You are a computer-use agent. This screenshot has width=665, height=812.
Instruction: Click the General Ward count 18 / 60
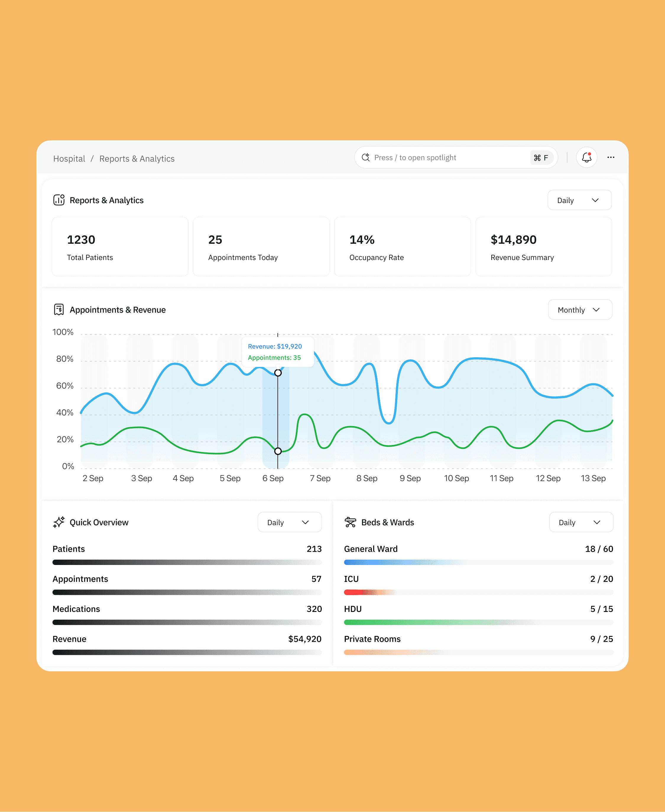point(599,549)
